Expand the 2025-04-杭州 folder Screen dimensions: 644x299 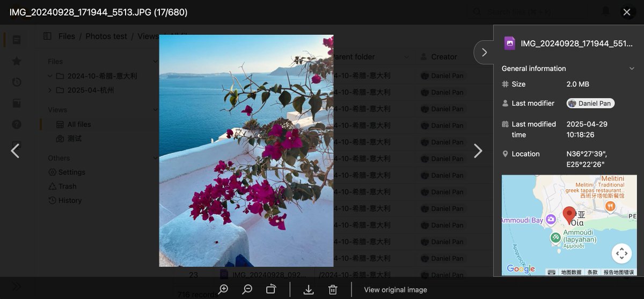50,90
